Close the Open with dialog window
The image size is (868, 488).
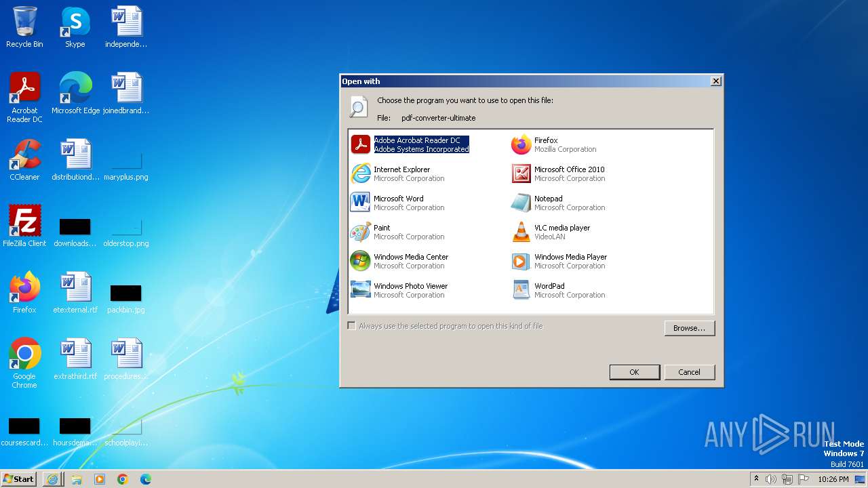point(715,81)
